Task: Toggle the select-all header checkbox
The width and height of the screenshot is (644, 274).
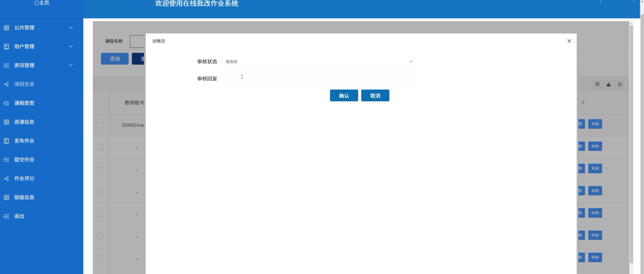Action: (x=101, y=103)
